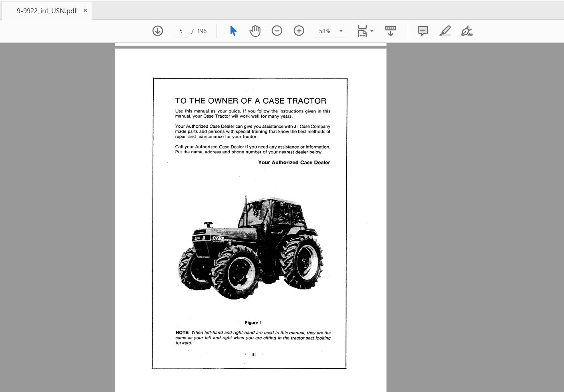
Task: Switch to fit-width viewing mode
Action: [362, 30]
